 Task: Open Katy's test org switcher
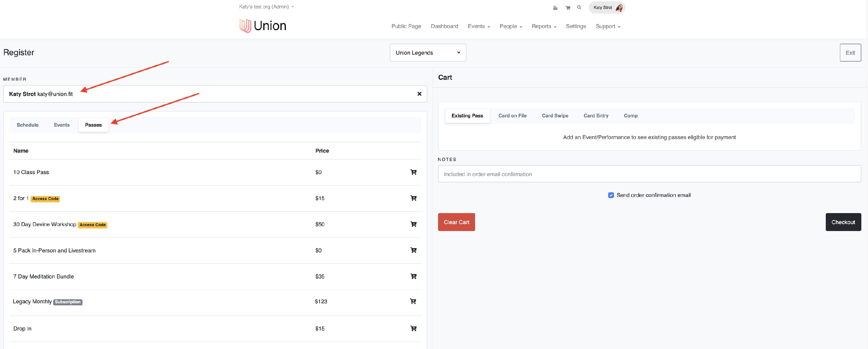coord(266,7)
